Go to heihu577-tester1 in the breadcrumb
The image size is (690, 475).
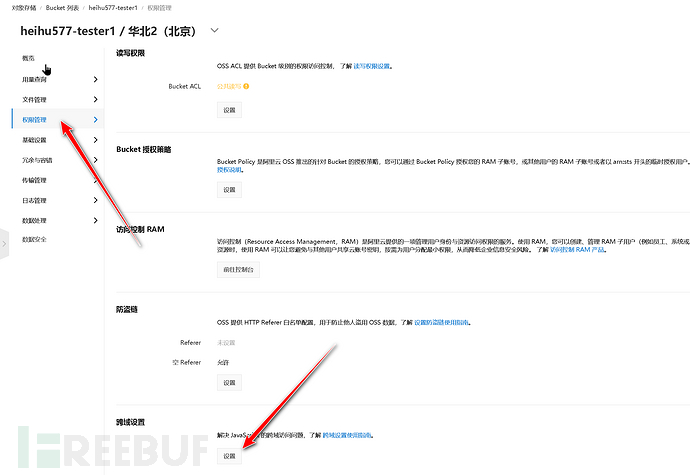click(x=113, y=8)
